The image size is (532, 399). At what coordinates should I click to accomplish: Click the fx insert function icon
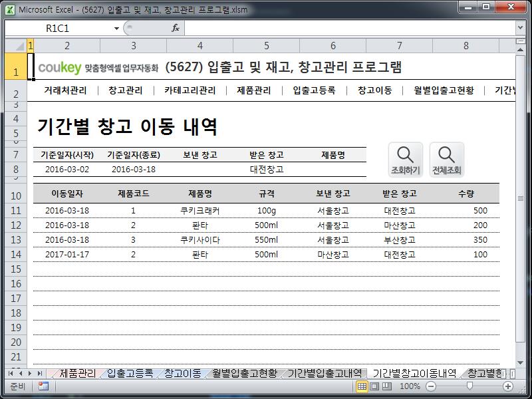(176, 28)
